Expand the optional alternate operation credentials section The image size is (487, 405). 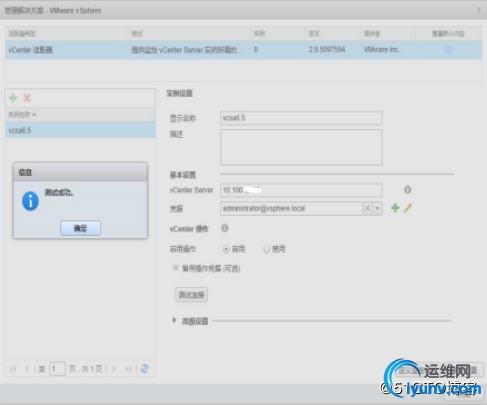tap(175, 268)
